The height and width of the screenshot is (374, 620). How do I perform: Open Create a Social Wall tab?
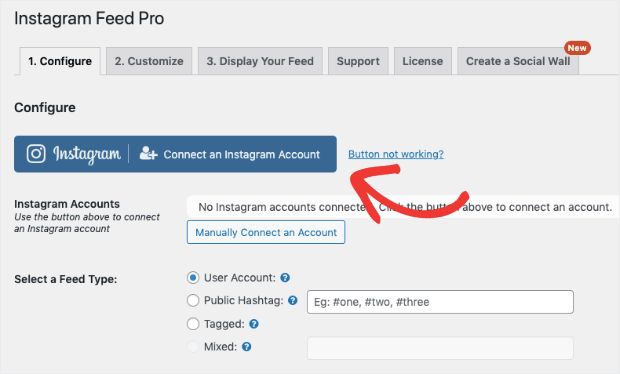tap(518, 61)
